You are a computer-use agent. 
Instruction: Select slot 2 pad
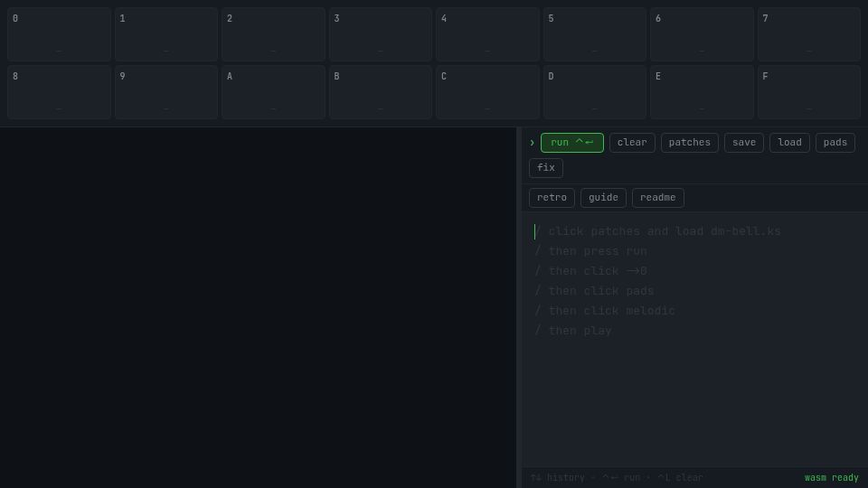(x=273, y=34)
